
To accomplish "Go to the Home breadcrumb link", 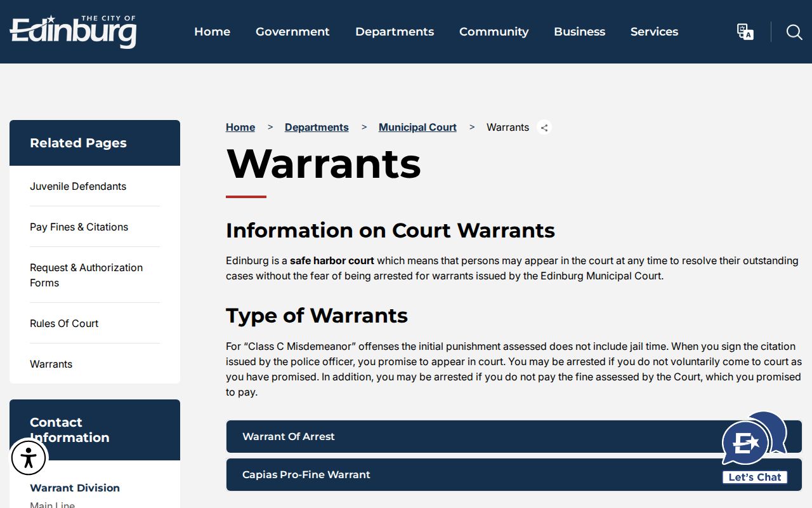I will pos(240,127).
